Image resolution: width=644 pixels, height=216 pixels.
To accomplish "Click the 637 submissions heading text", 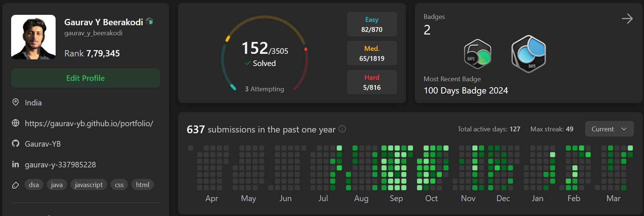I will coord(261,129).
